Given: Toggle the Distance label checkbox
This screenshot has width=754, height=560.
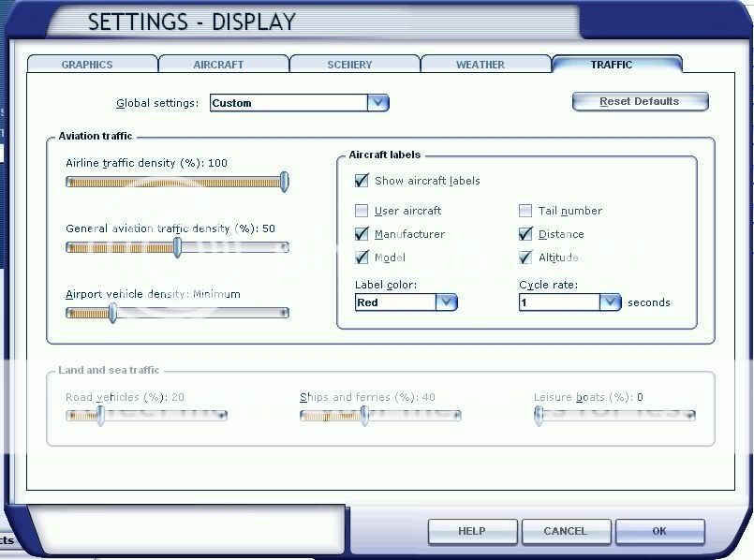Looking at the screenshot, I should click(x=525, y=234).
